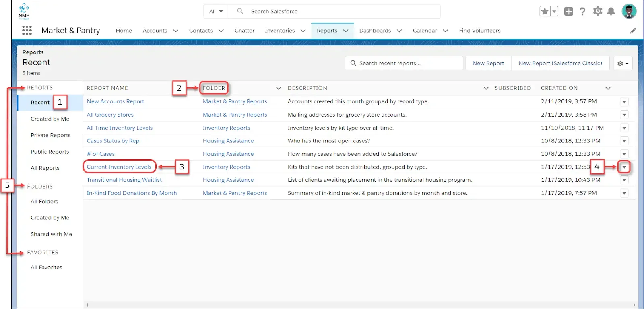
Task: Select All Folders in sidebar
Action: tap(44, 202)
